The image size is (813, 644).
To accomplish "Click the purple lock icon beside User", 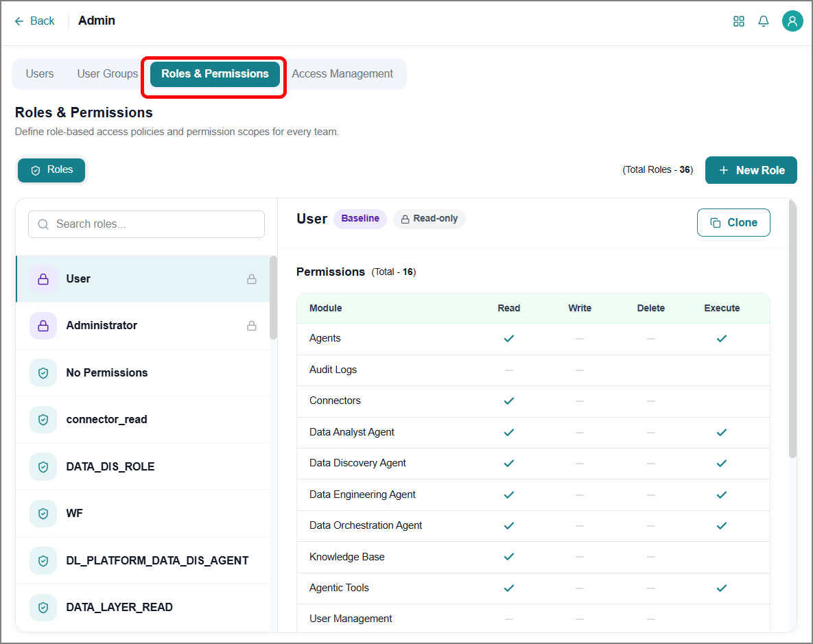I will coord(43,279).
